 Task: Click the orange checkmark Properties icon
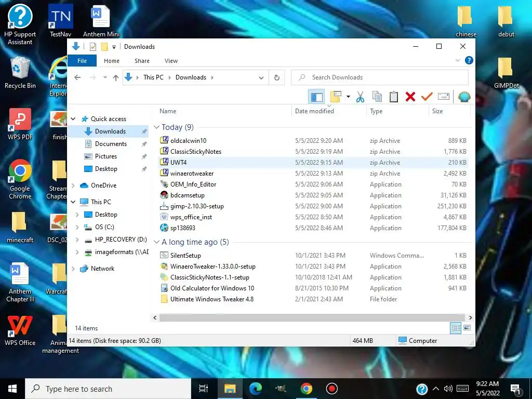click(x=427, y=97)
